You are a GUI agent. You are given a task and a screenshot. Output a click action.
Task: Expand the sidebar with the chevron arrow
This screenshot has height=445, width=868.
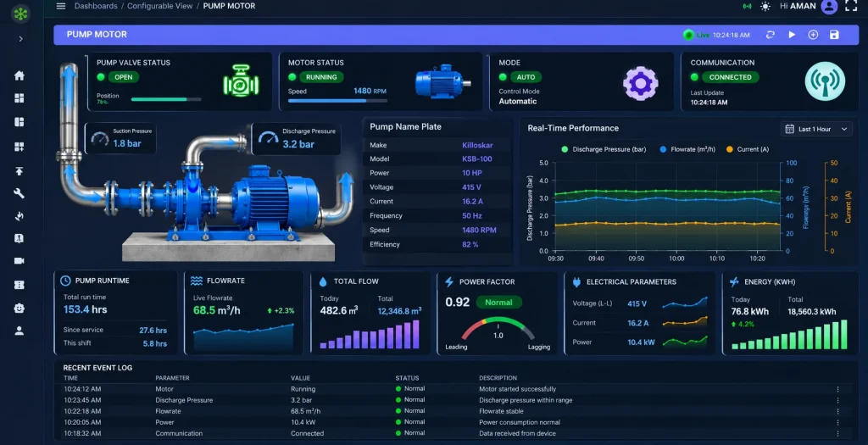(x=21, y=39)
